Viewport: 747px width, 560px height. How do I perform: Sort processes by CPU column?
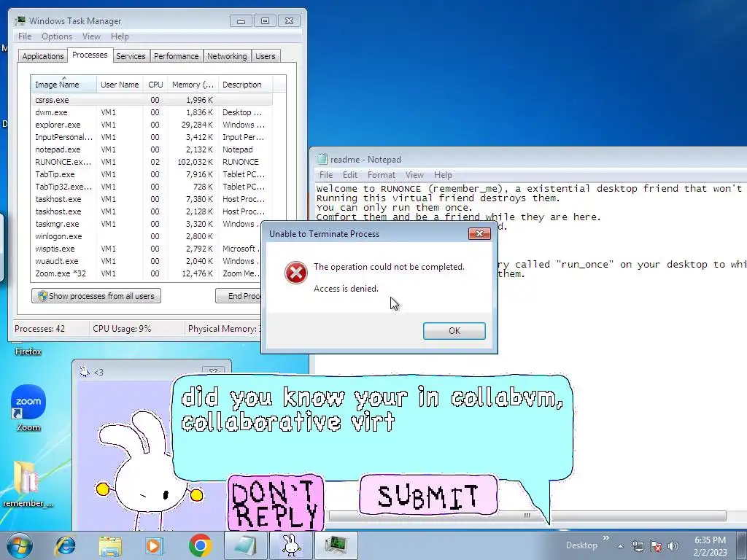(x=155, y=85)
